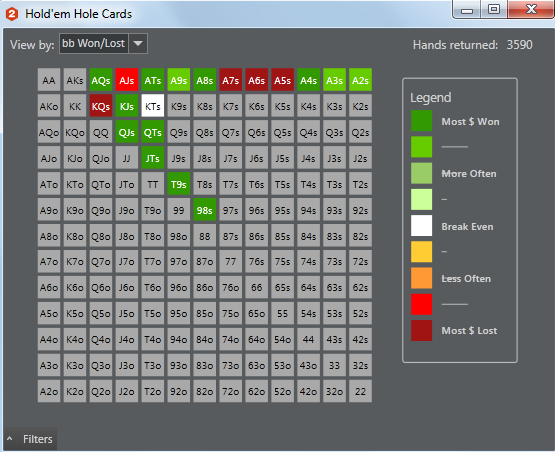This screenshot has height=452, width=555.
Task: Select the KK pair cell
Action: click(75, 106)
